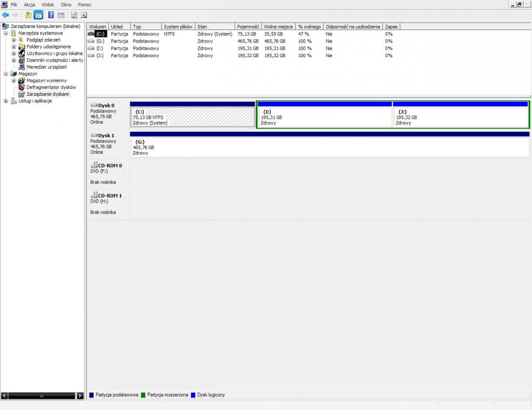Select the Dzienniki wydajności i alerty icon
This screenshot has height=410, width=532.
(x=22, y=60)
